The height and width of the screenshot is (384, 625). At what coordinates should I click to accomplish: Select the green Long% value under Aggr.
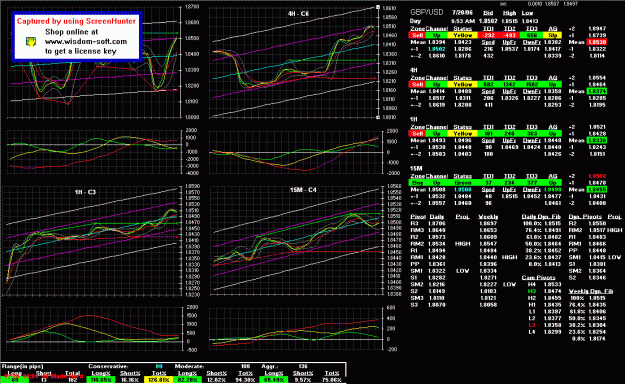tap(273, 380)
